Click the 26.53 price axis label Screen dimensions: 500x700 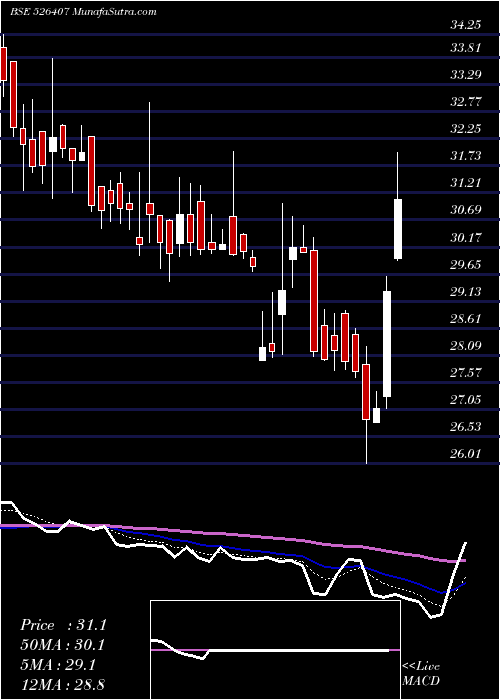465,427
